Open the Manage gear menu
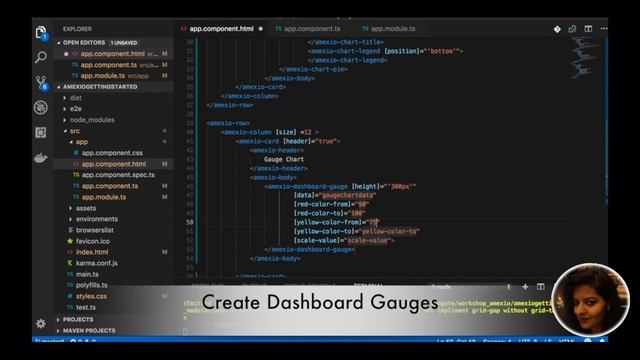 (x=41, y=324)
